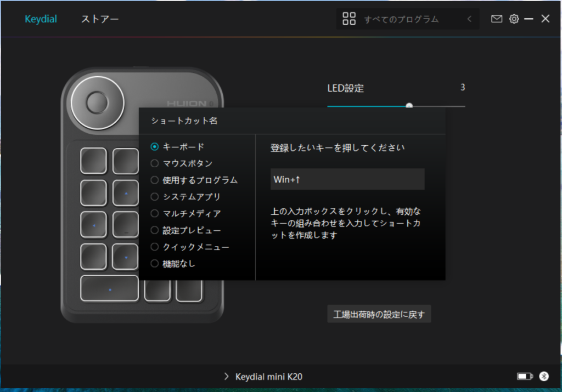Select the システムアプリ radio option
The width and height of the screenshot is (562, 392).
coord(155,197)
